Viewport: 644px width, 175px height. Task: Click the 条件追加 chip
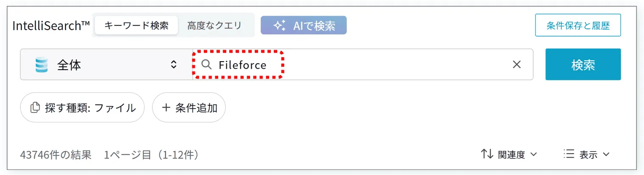tap(189, 108)
